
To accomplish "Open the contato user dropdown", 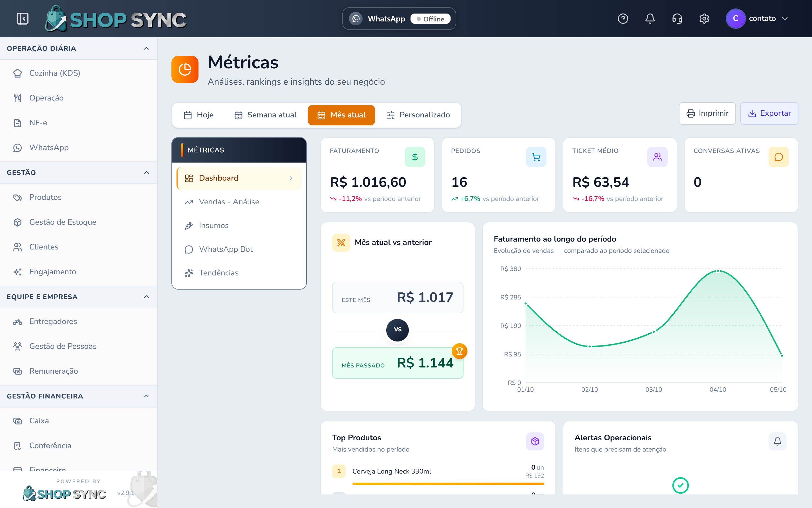I will point(757,18).
